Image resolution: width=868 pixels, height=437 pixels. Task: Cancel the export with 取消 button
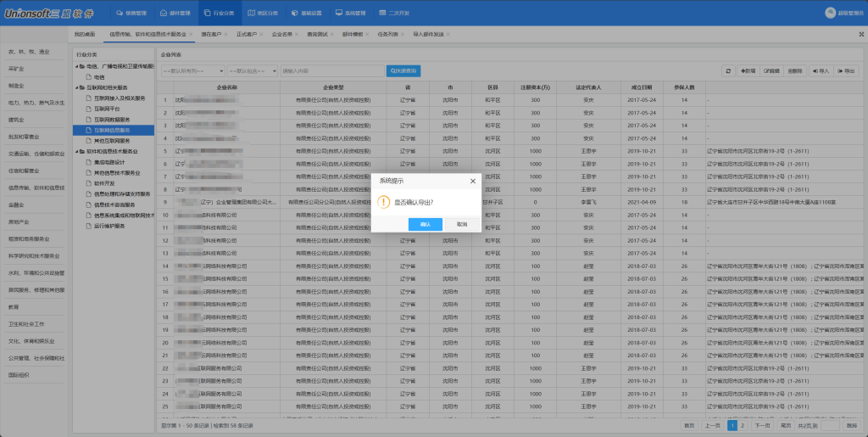click(x=462, y=224)
